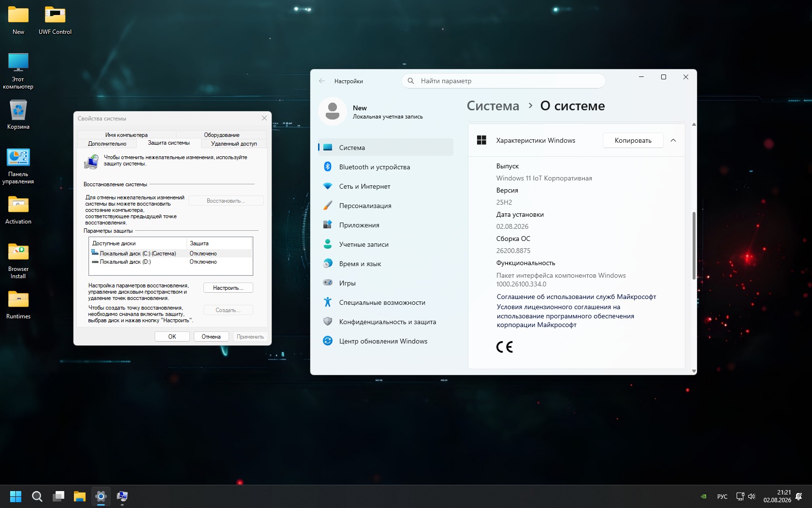This screenshot has width=812, height=508.
Task: Open Соглашение об использовании служб Майкрософт link
Action: pos(576,297)
